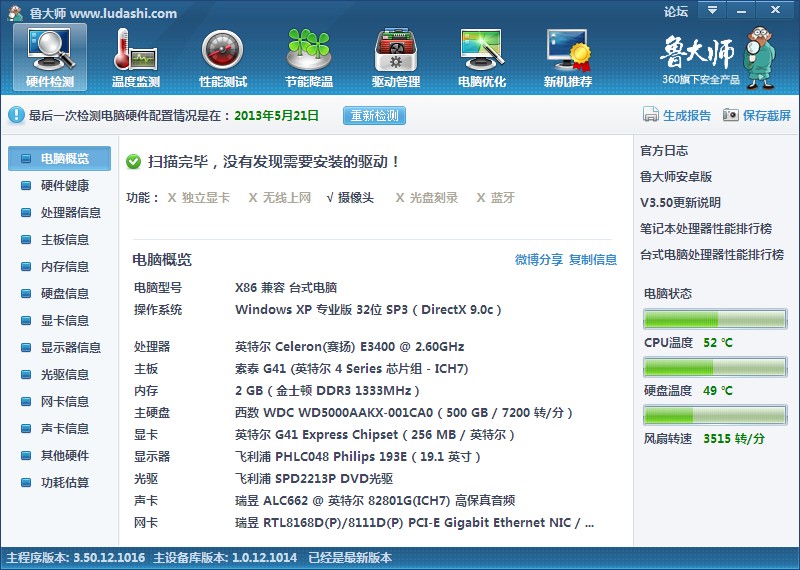800x570 pixels.
Task: Open the 笔记本处理器性能排行榜 link
Action: (x=706, y=229)
